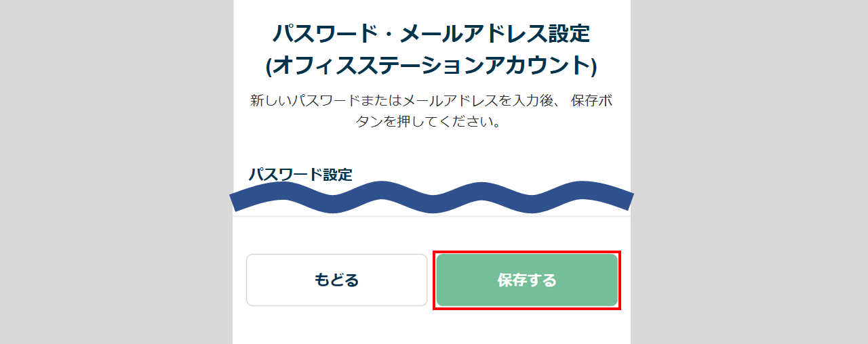Click the blue wavy omission line
Viewport: 868px width, 344px height.
[431, 197]
